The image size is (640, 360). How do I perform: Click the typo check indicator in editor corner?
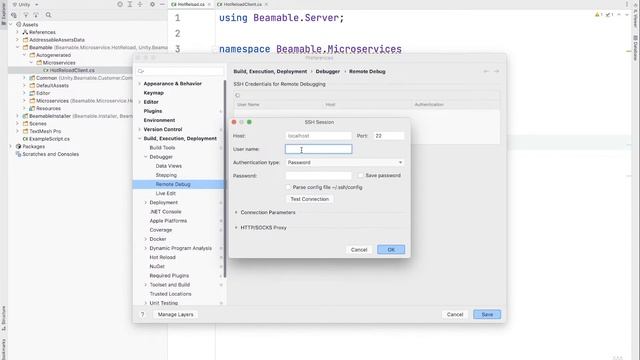[609, 15]
